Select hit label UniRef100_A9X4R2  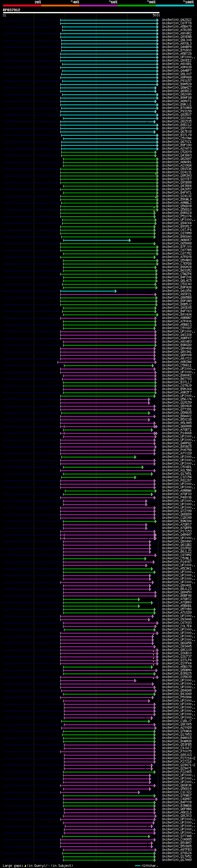pos(176,33)
